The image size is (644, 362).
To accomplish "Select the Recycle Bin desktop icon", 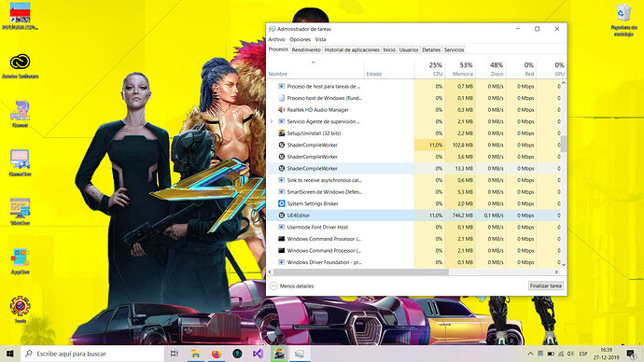I will [623, 13].
